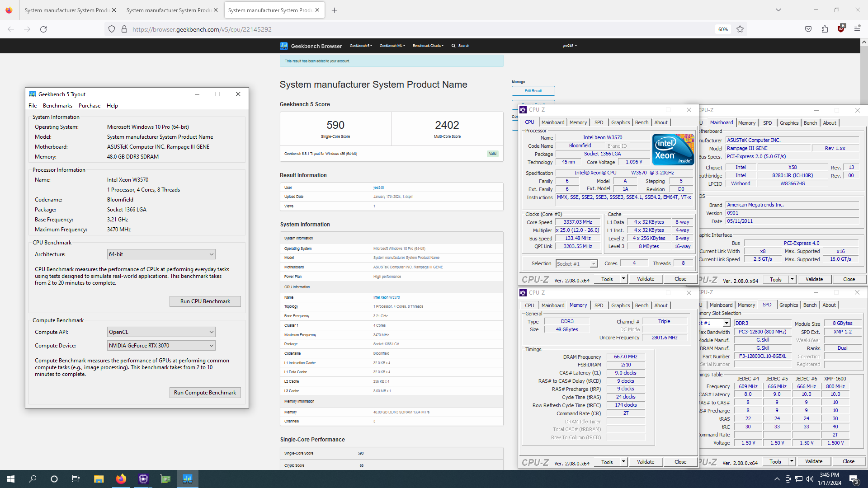Click the browser address bar URL
This screenshot has height=488, width=868.
coord(202,29)
